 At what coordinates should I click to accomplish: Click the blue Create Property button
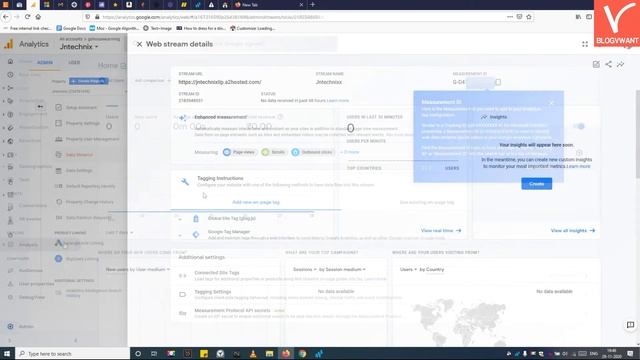click(x=89, y=81)
